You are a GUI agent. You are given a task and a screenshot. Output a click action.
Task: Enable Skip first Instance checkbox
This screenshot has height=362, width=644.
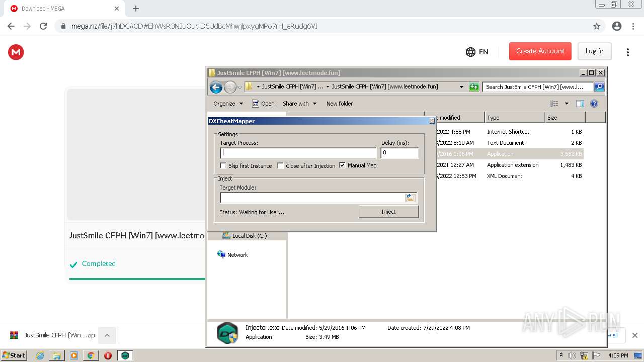tap(223, 165)
